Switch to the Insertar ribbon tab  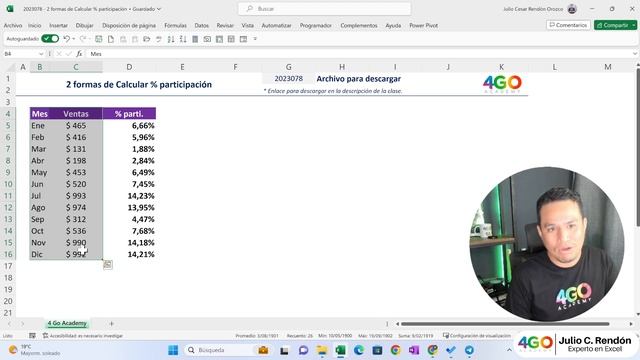point(58,25)
